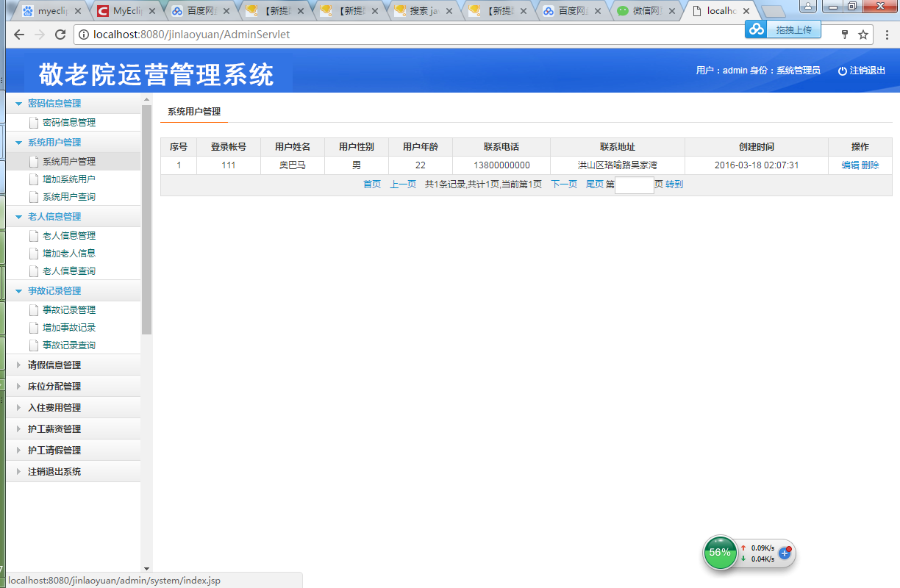
Task: Click the power icon beside 注销退出
Action: coord(843,71)
